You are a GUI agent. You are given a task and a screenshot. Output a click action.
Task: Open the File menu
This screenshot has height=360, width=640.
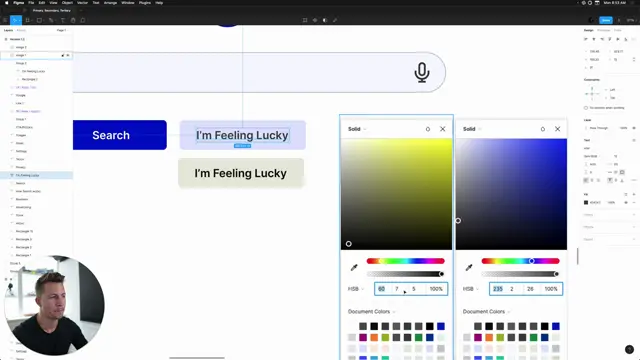(x=31, y=3)
